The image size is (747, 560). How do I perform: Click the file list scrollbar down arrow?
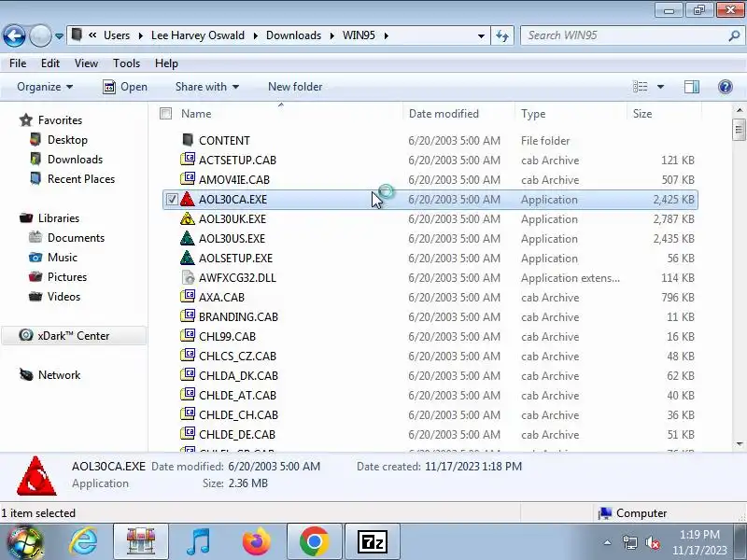click(740, 444)
